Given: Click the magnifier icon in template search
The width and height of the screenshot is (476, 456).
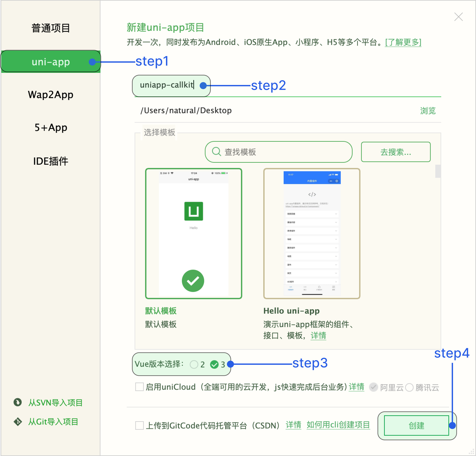Looking at the screenshot, I should coord(216,152).
